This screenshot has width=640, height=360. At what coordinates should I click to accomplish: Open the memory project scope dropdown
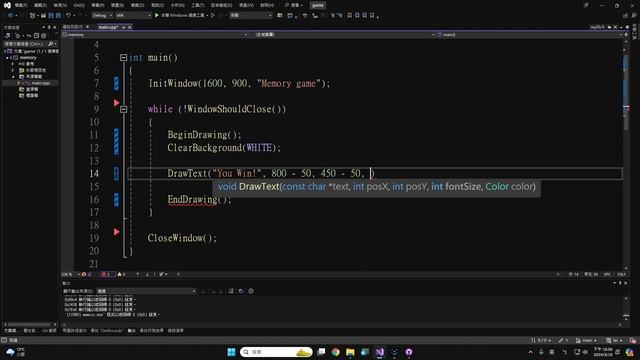pos(155,35)
